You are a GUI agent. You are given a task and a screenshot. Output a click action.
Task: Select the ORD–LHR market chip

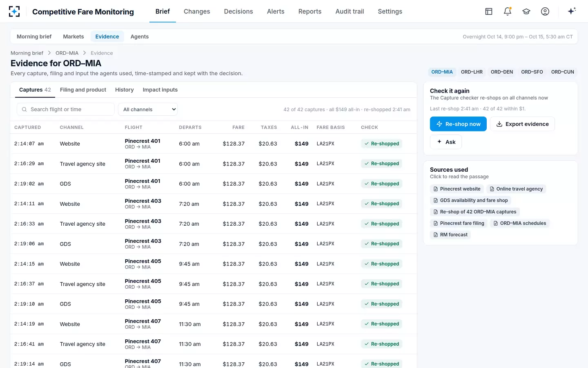[x=472, y=72]
